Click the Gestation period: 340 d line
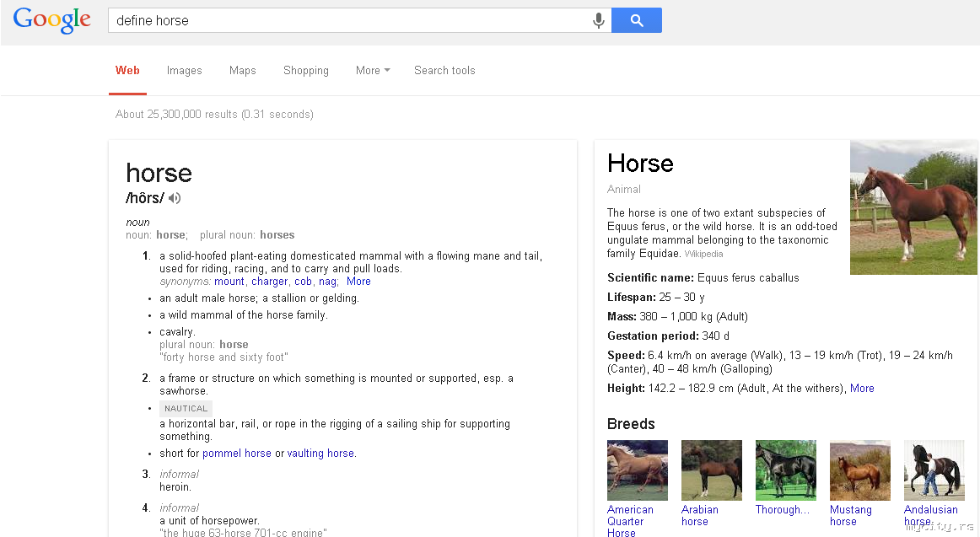 668,336
